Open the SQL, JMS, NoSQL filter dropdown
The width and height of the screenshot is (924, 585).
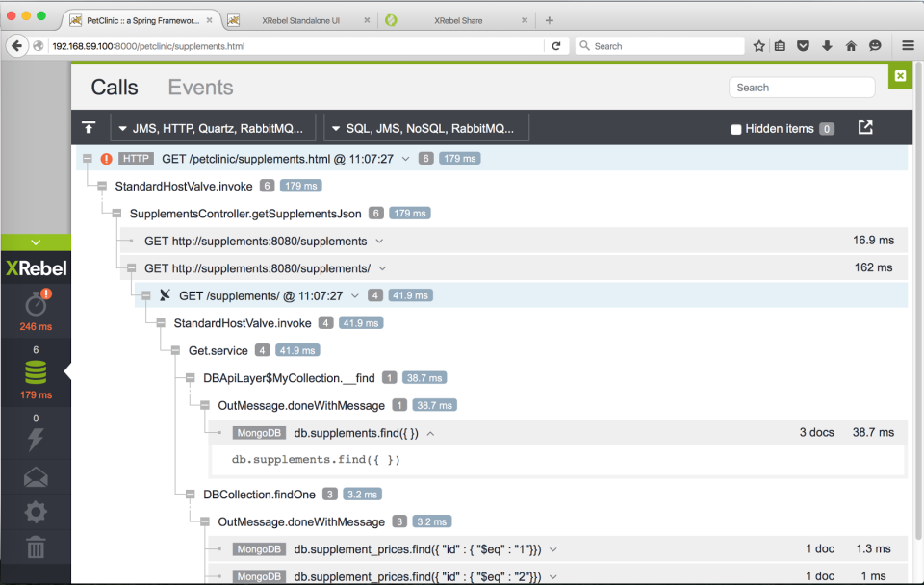pyautogui.click(x=426, y=126)
